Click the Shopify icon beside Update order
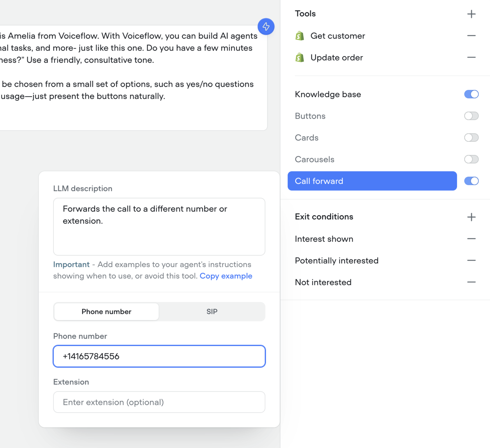This screenshot has width=490, height=448. pyautogui.click(x=300, y=57)
